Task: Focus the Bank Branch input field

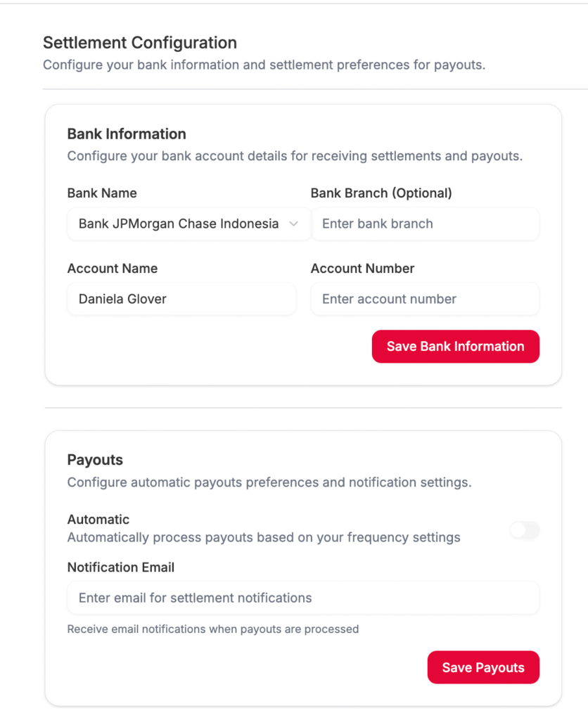Action: coord(425,224)
